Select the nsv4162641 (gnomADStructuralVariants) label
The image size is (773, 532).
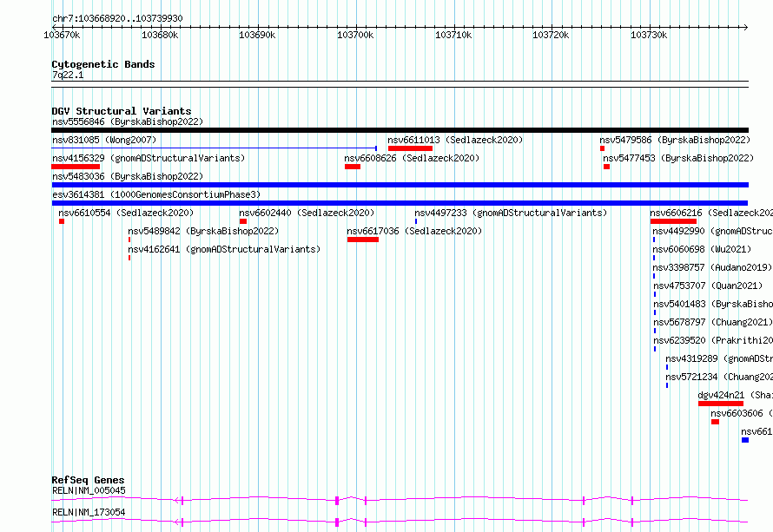(224, 249)
